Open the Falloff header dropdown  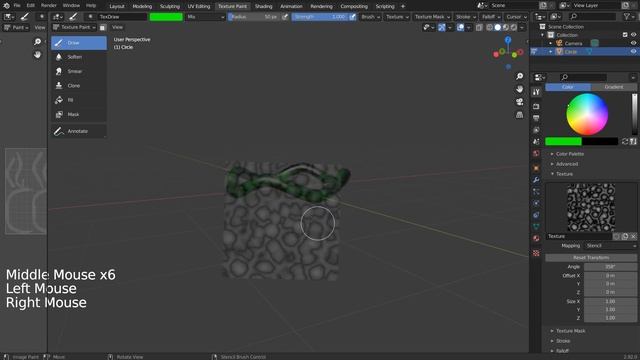pos(491,17)
